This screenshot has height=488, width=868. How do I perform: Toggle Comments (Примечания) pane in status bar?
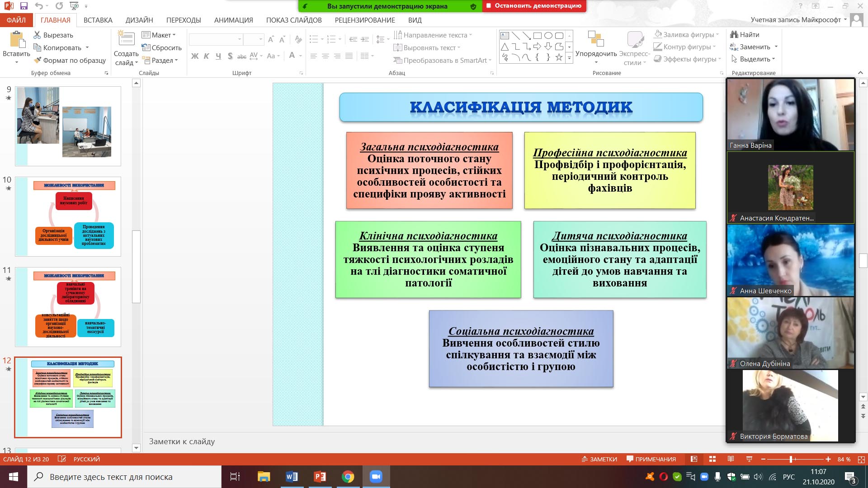(651, 459)
